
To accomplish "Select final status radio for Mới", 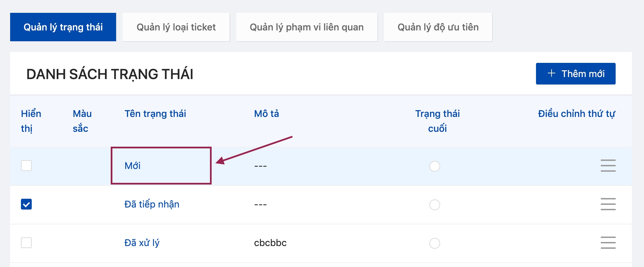I will [x=434, y=166].
